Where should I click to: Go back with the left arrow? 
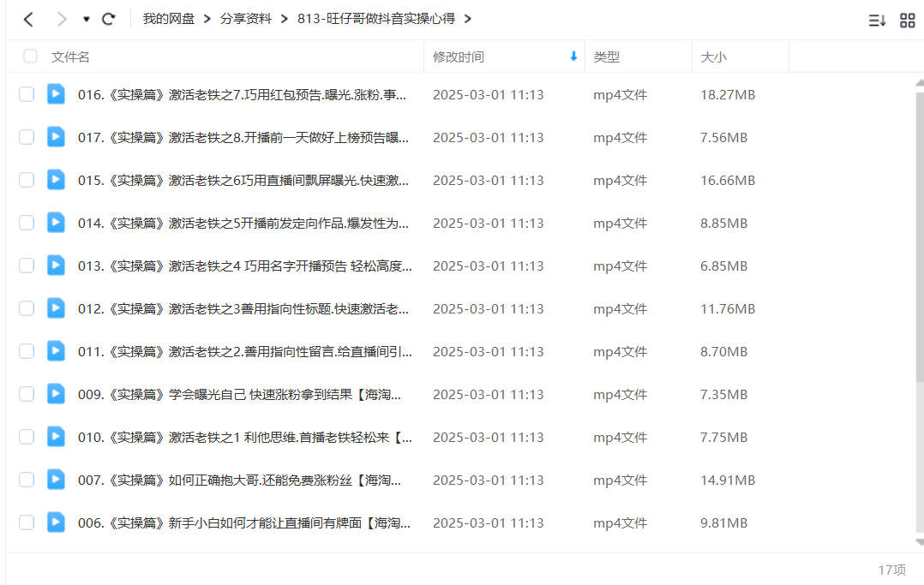[28, 20]
